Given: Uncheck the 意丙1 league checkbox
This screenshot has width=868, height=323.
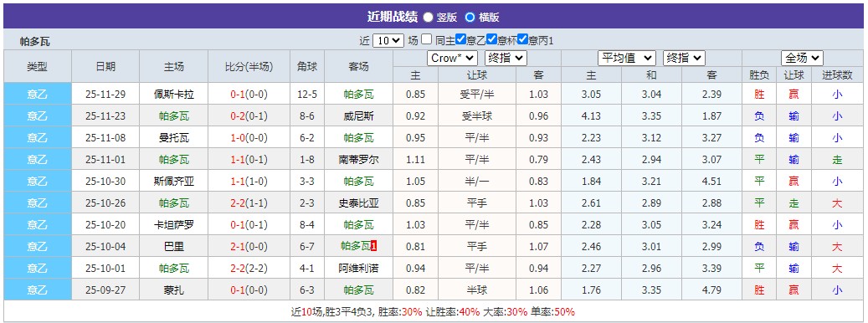Looking at the screenshot, I should pos(522,40).
